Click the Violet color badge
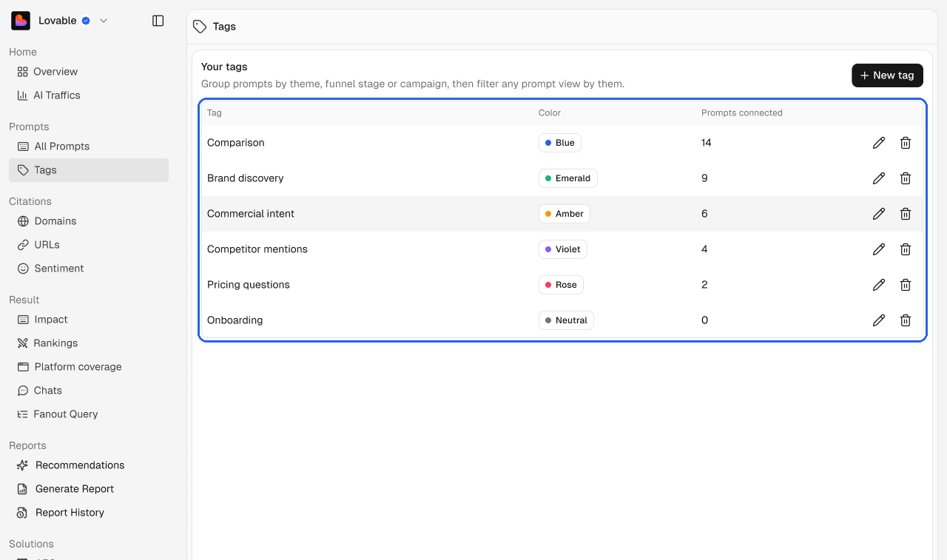Screen dimensions: 947x560 tap(563, 249)
